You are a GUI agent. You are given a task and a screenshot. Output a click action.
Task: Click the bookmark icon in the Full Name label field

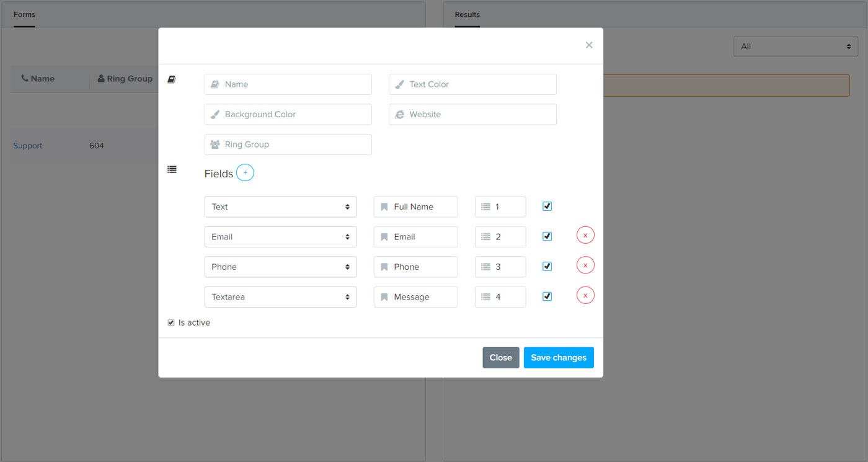(383, 207)
